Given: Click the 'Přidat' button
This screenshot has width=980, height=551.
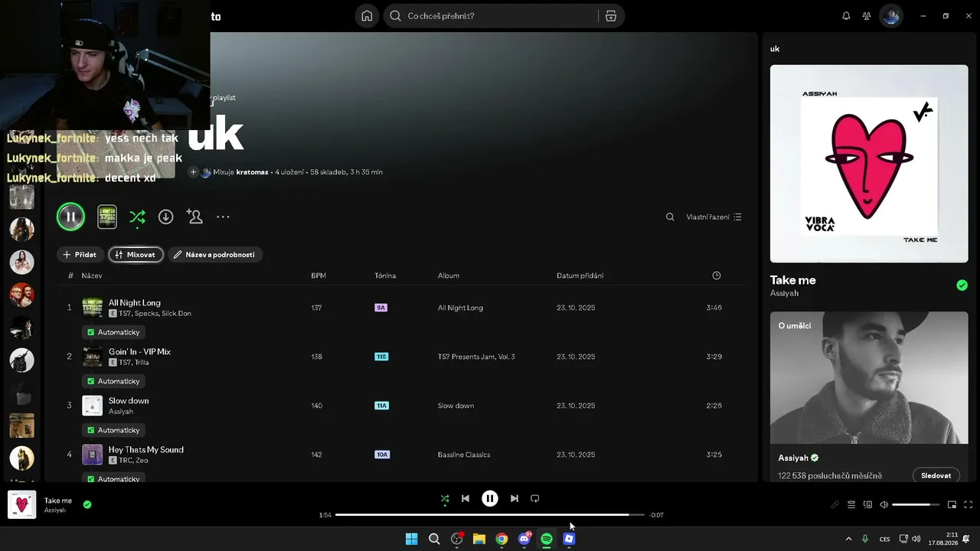Looking at the screenshot, I should tap(80, 255).
